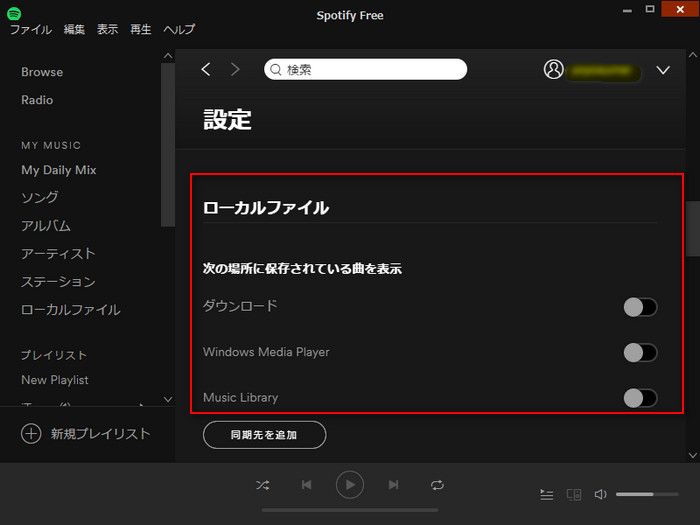Image resolution: width=700 pixels, height=525 pixels.
Task: Click the sidebar scroll down arrow
Action: [x=168, y=399]
